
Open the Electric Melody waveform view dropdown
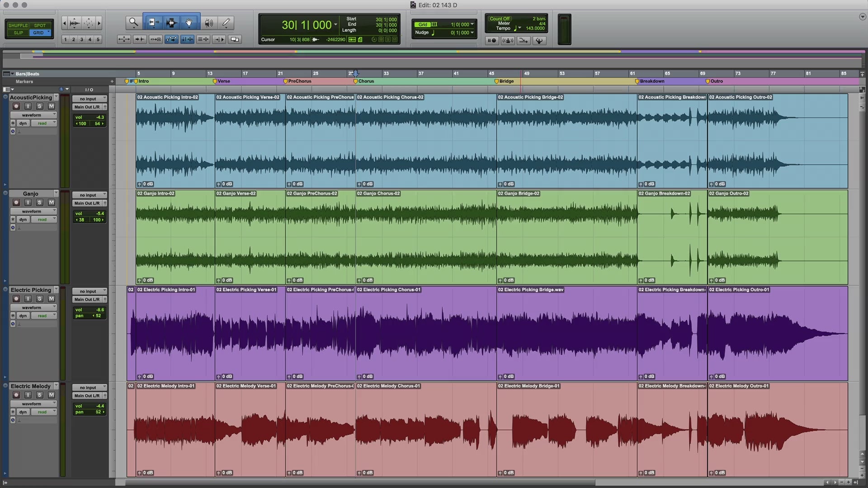pyautogui.click(x=33, y=404)
